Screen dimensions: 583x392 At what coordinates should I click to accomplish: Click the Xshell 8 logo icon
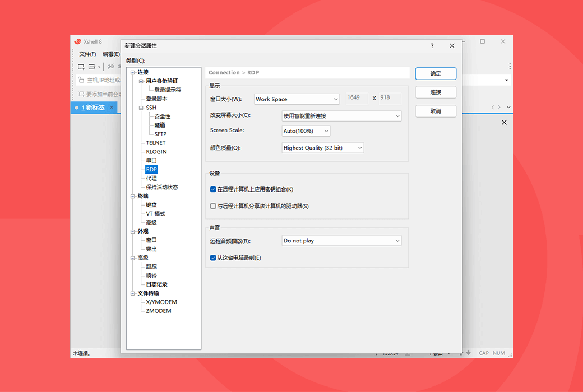(77, 41)
